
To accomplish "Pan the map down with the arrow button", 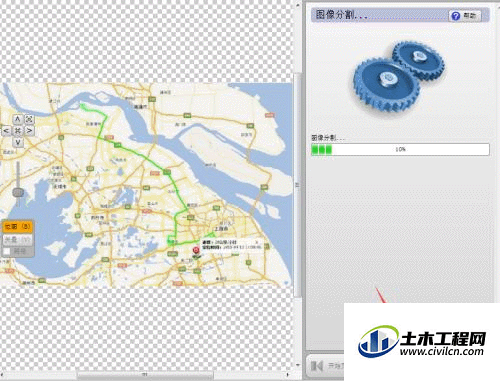I will (18, 142).
